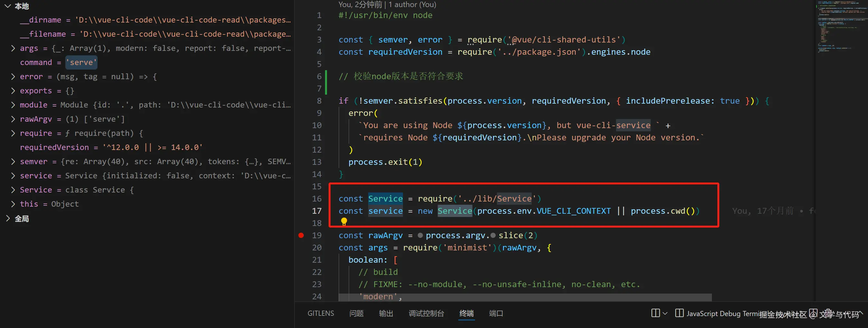
Task: Click the FIXME comment on line 23
Action: point(499,285)
